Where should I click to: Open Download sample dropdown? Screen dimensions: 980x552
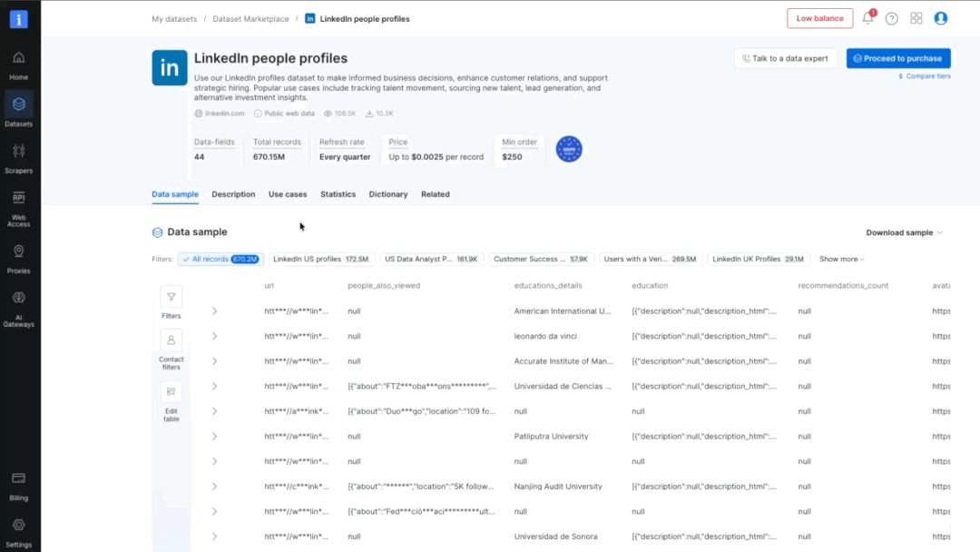(x=904, y=232)
